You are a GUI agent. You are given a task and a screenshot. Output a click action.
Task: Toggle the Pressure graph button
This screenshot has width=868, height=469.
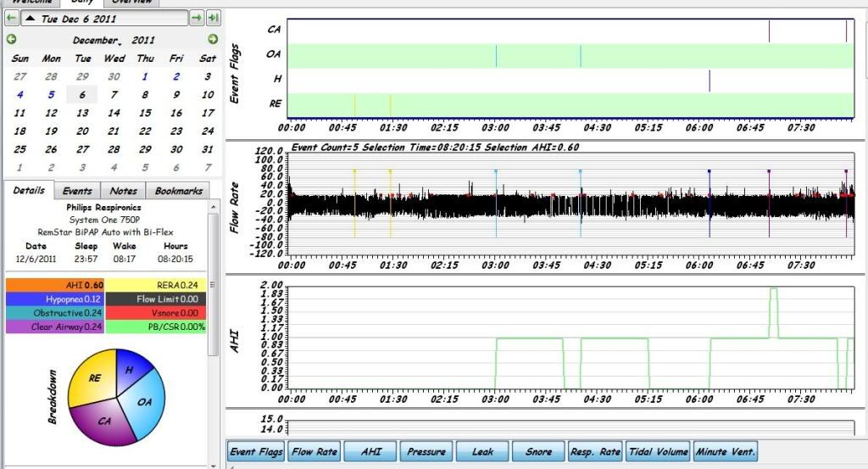point(426,451)
